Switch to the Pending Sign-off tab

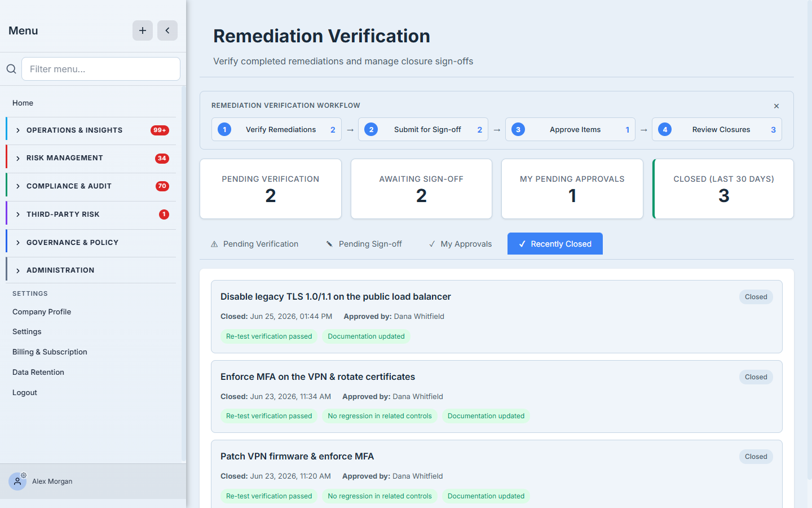pyautogui.click(x=364, y=244)
